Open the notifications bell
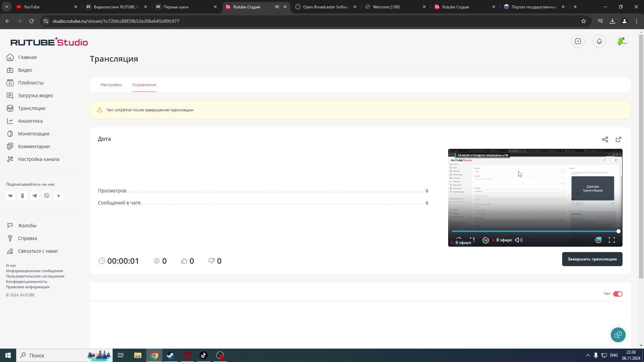The height and width of the screenshot is (362, 644). (x=599, y=42)
